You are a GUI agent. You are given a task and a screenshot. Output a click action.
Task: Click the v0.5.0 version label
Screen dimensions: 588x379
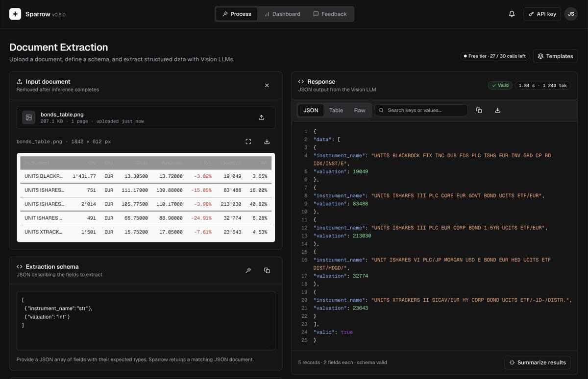[59, 15]
